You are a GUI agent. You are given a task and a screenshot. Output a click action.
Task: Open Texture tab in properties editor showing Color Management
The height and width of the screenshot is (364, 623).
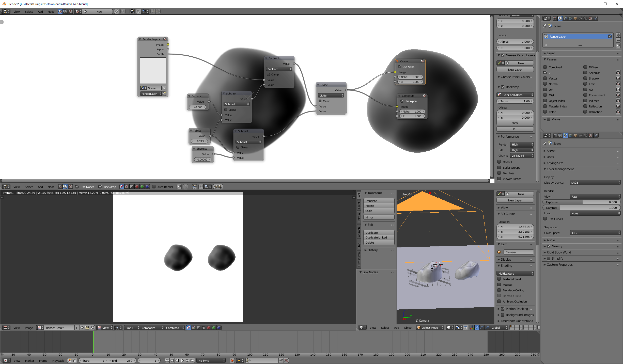coord(591,135)
